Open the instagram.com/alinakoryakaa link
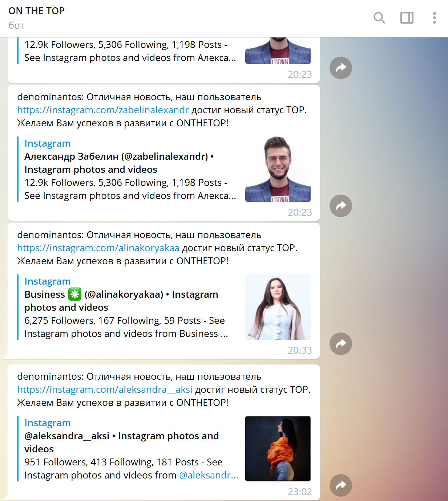The image size is (448, 501). (98, 248)
